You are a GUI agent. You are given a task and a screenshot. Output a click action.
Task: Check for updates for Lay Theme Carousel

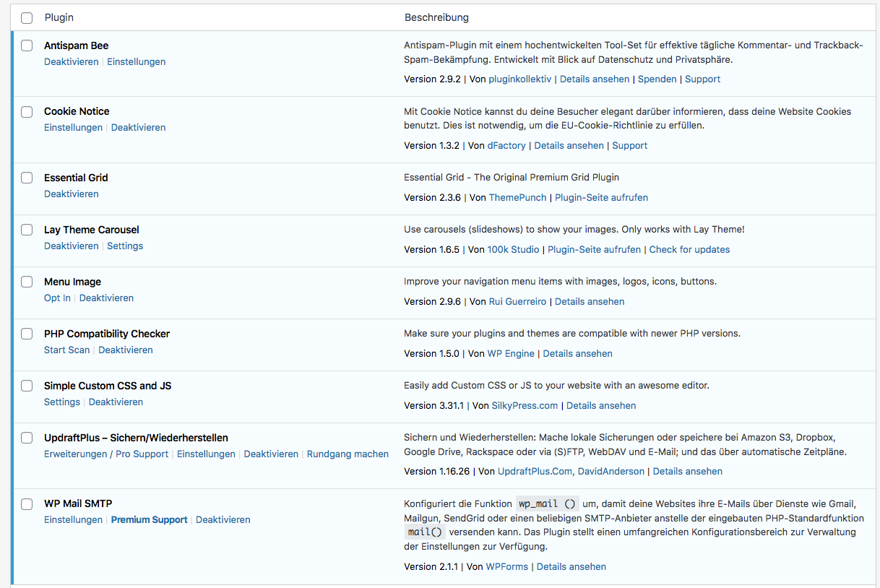[689, 250]
